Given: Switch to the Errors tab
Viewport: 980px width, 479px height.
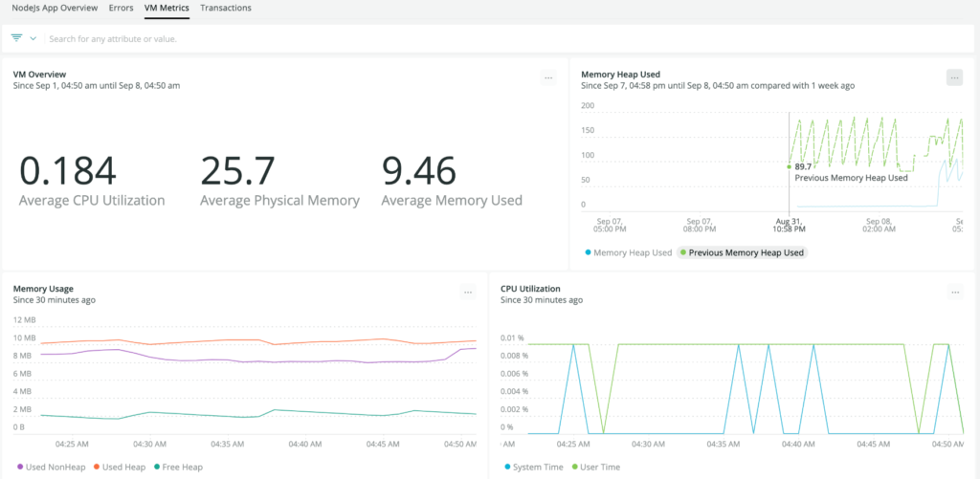Looking at the screenshot, I should pyautogui.click(x=122, y=8).
